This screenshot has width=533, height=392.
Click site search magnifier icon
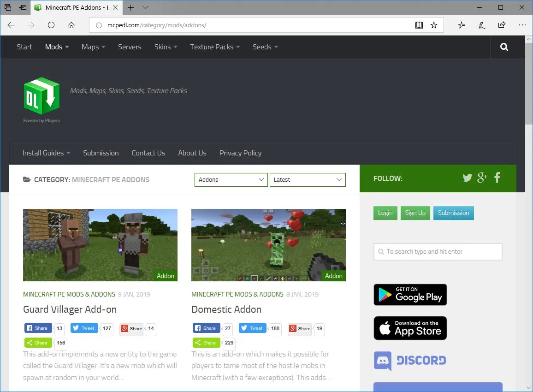coord(504,47)
